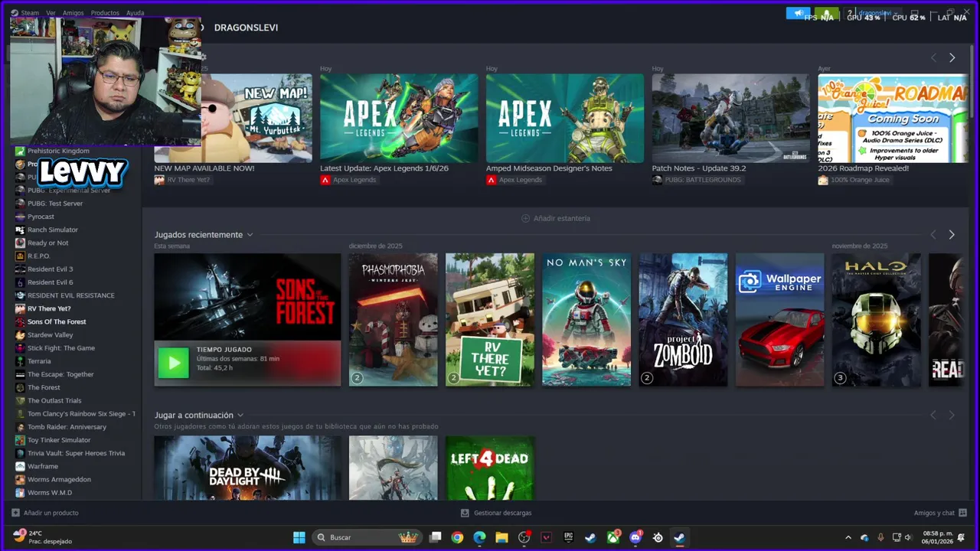Image resolution: width=980 pixels, height=551 pixels.
Task: Click the taskbar Buscar search box
Action: 366,537
